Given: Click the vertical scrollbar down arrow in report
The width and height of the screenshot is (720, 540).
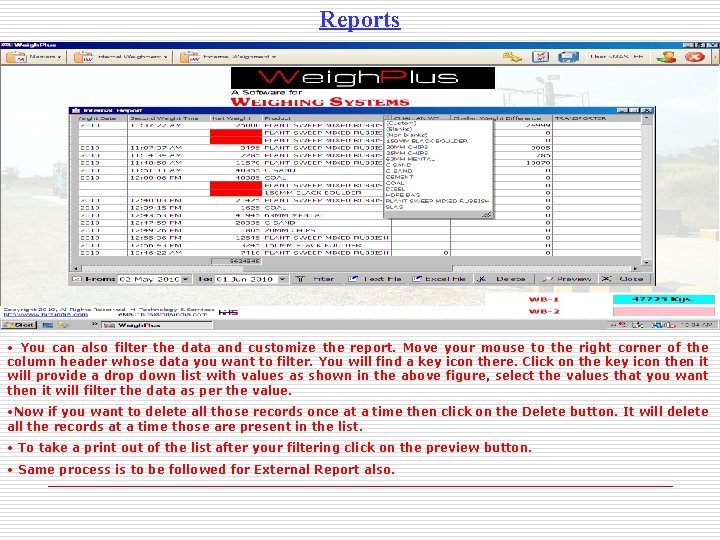Looking at the screenshot, I should tap(647, 262).
